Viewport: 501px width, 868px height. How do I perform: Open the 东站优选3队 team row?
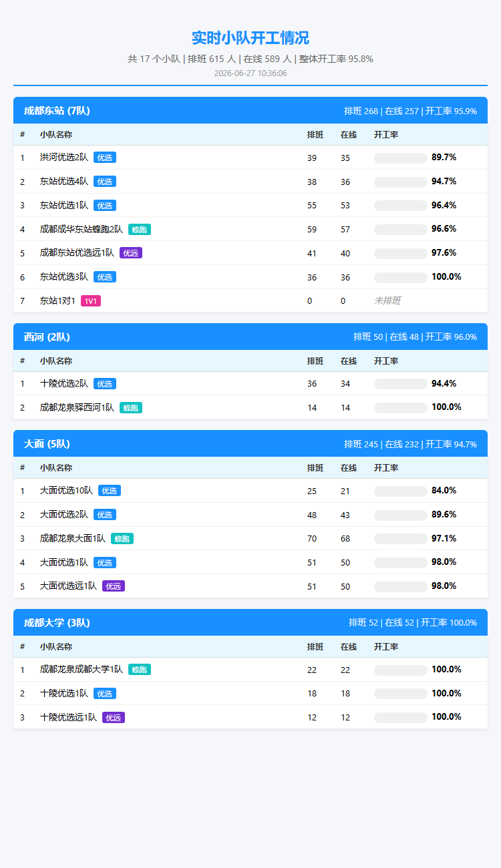251,277
